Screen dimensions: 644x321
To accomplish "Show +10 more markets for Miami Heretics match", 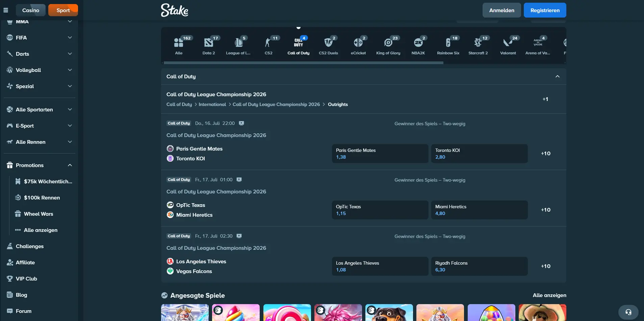I will [x=546, y=210].
